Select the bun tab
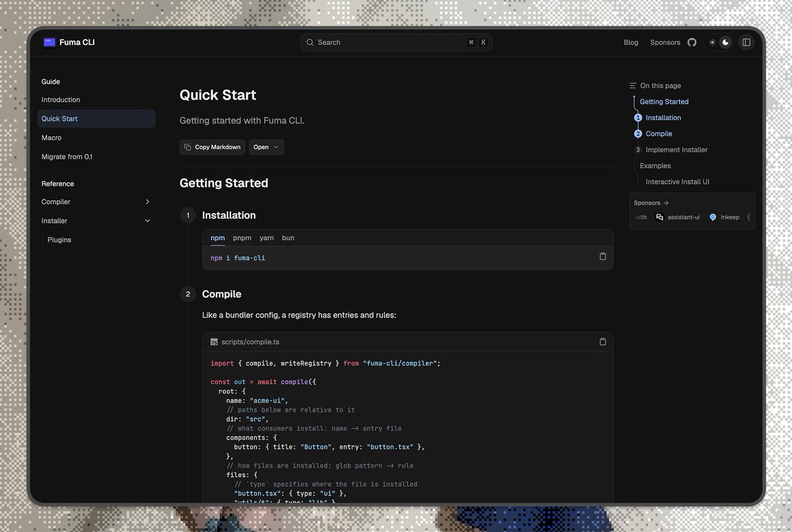Screen dimensions: 792x532 pos(288,238)
